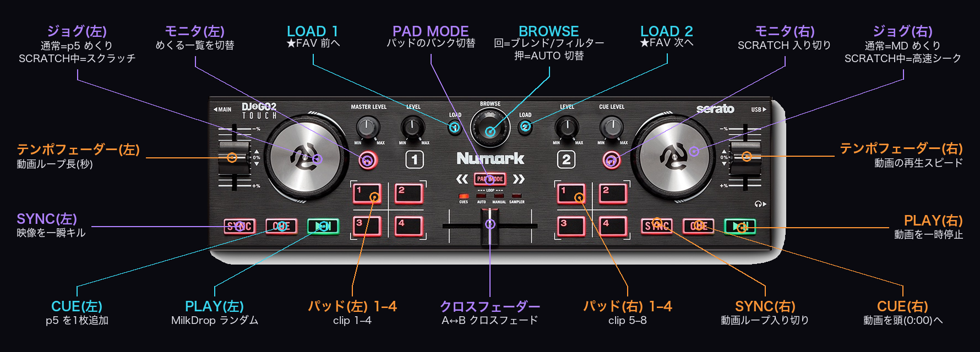Click the deck 1 LEVEL knob
The width and height of the screenshot is (980, 352).
412,128
